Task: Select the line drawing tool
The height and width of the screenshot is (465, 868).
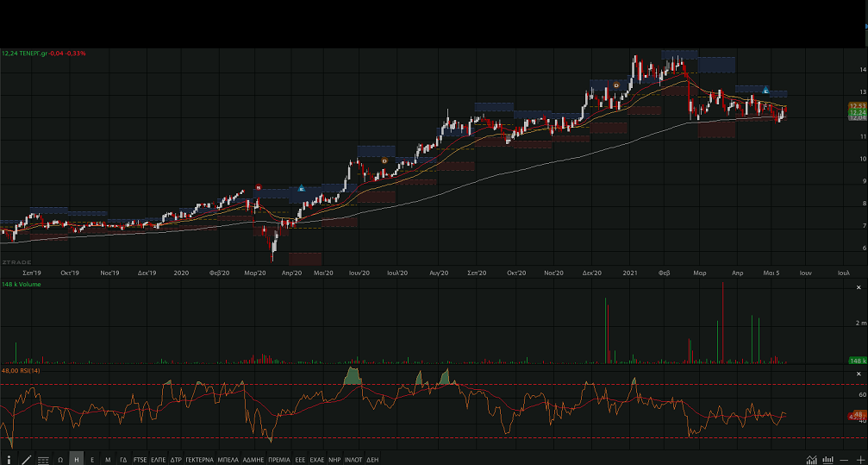Action: click(x=26, y=460)
